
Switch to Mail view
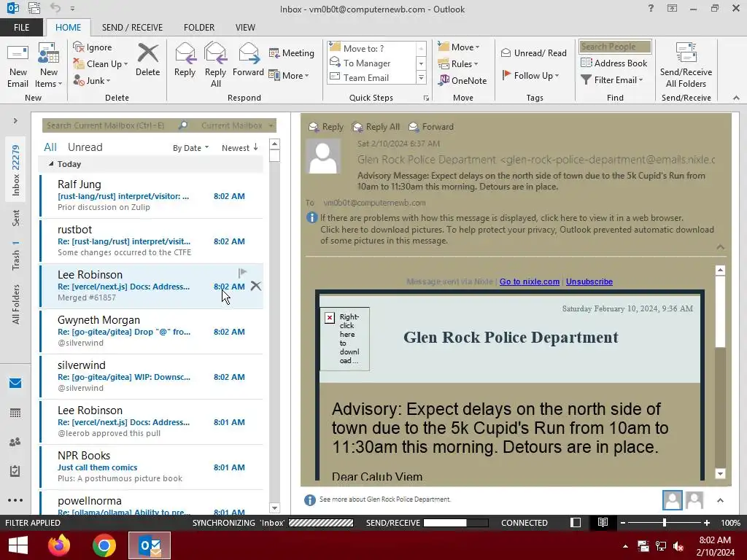(15, 383)
